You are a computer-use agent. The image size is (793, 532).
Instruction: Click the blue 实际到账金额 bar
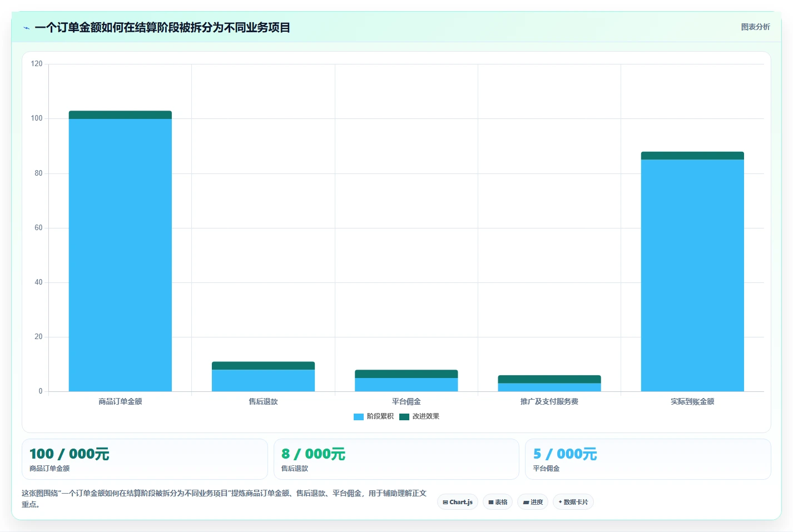692,275
